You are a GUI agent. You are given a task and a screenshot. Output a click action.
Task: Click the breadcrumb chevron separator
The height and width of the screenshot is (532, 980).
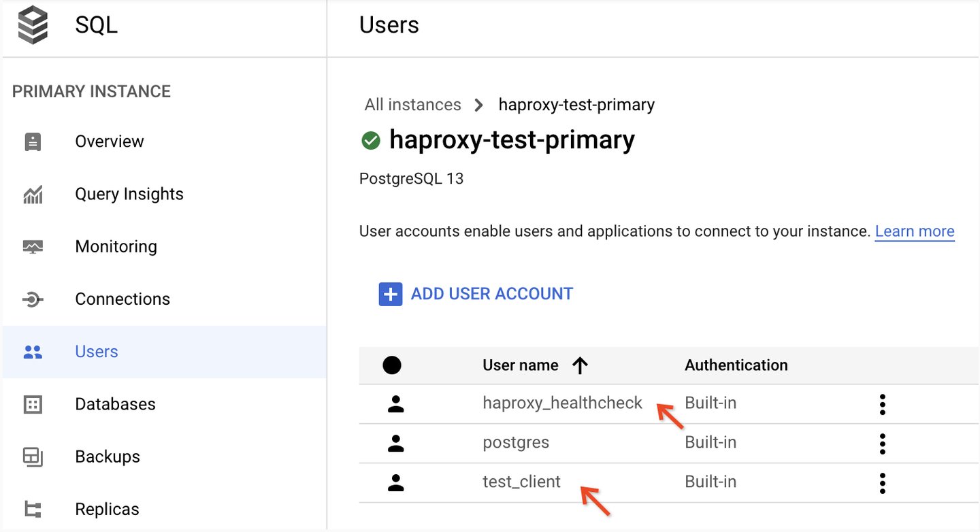479,105
